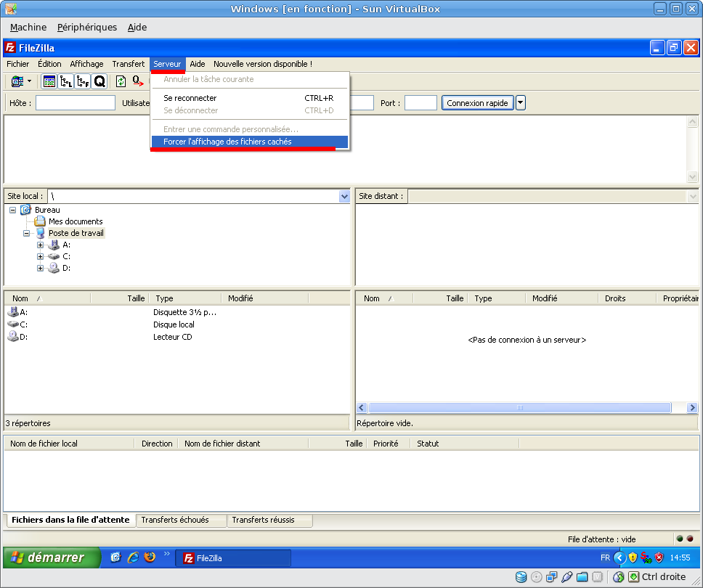The image size is (703, 588).
Task: Sort local list by Modifié column
Action: click(265, 298)
